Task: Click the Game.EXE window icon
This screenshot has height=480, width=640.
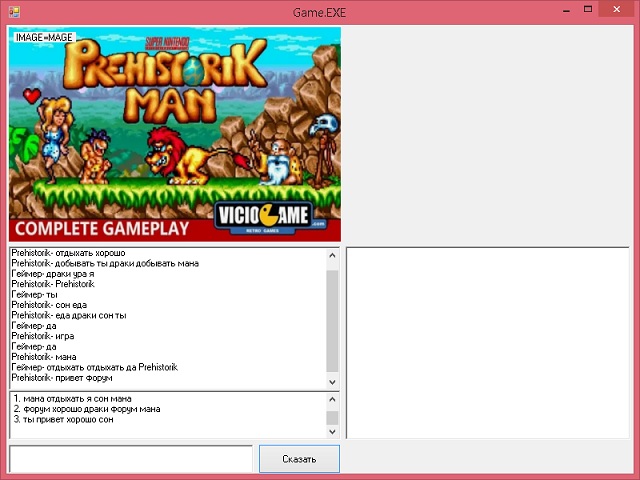Action: [x=14, y=12]
